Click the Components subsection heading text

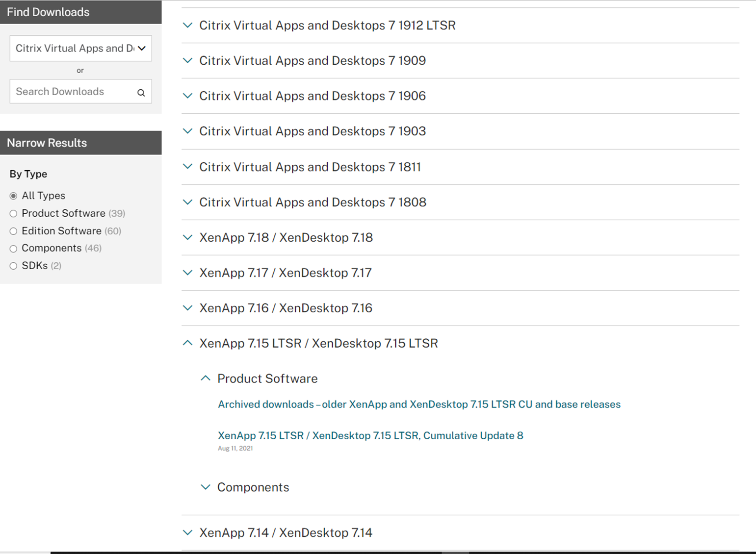point(253,487)
